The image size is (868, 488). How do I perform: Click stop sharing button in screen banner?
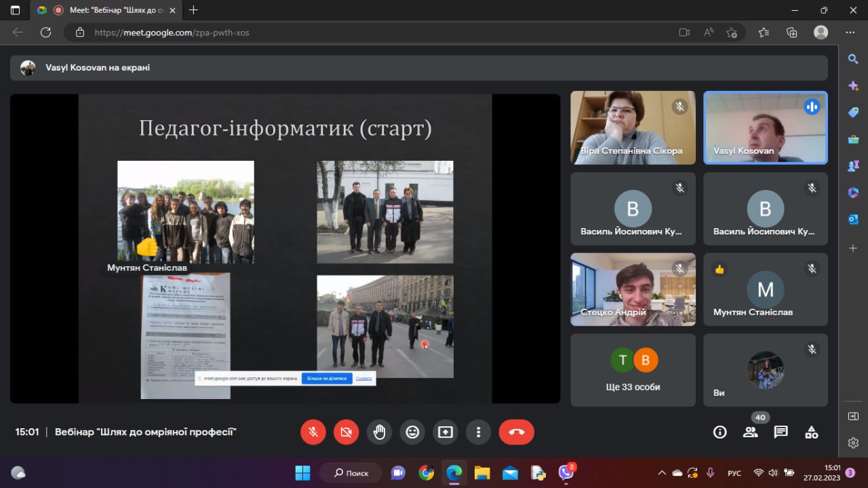point(327,378)
